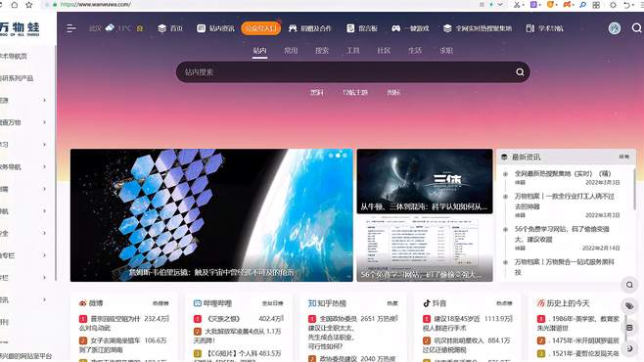This screenshot has height=362, width=644.
Task: Click the 抖音 Douyin logo icon
Action: (427, 303)
